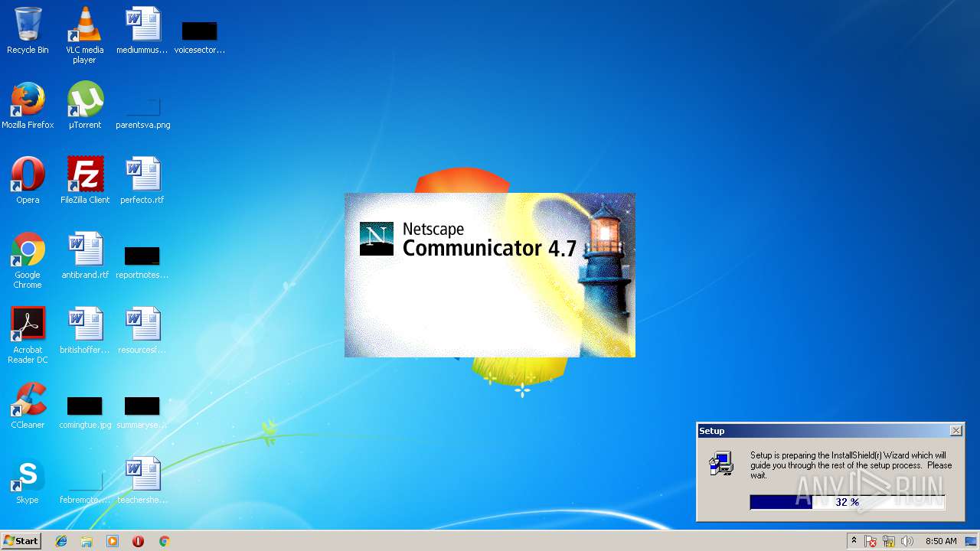Screen dimensions: 980x551
Task: Launch FileZilla Client shortcut
Action: click(x=85, y=181)
